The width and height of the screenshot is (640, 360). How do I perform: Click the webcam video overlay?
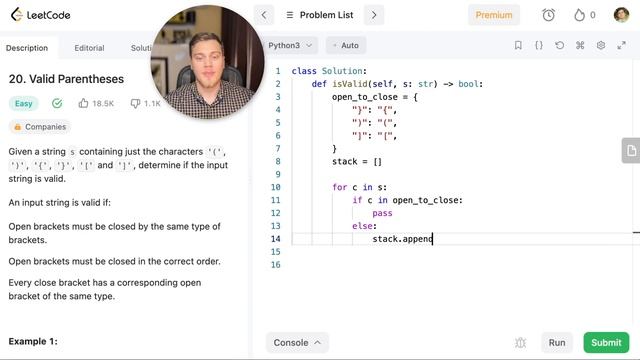pos(207,62)
